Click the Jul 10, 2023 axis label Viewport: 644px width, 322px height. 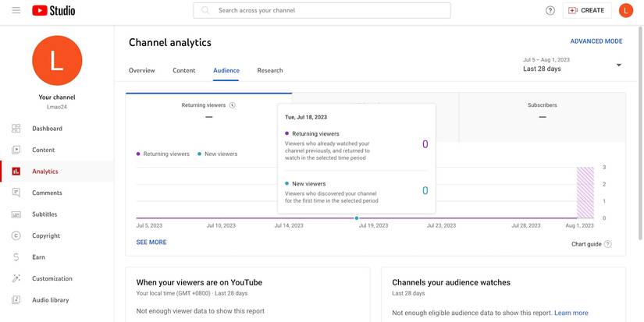(221, 225)
